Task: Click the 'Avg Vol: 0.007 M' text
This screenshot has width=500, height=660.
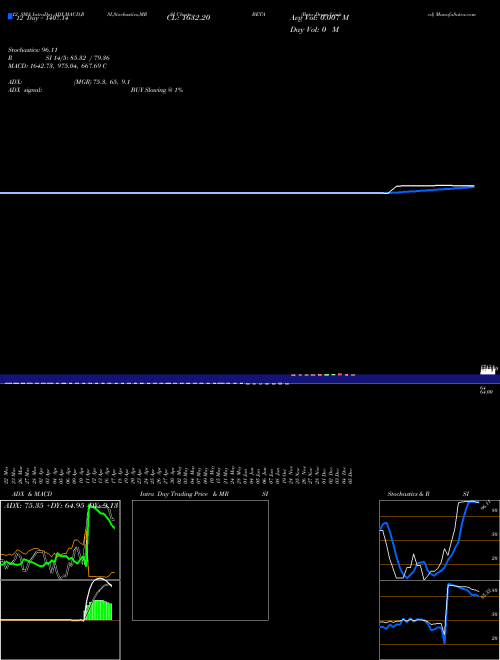Action: (x=319, y=18)
